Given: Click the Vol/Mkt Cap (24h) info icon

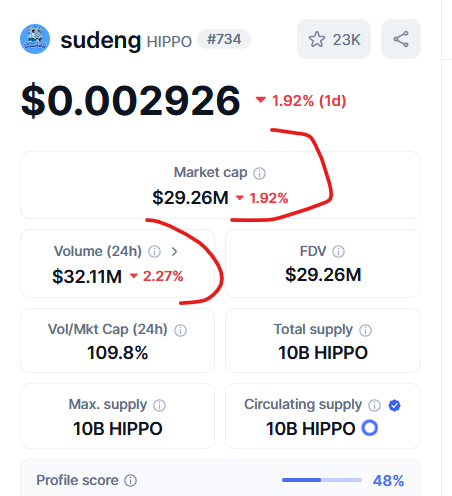Looking at the screenshot, I should pyautogui.click(x=180, y=330).
